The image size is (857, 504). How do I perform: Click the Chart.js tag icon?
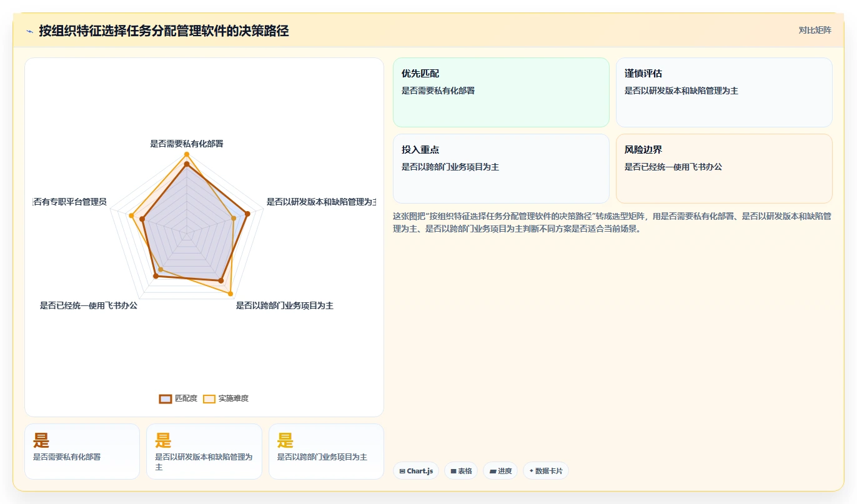click(402, 471)
